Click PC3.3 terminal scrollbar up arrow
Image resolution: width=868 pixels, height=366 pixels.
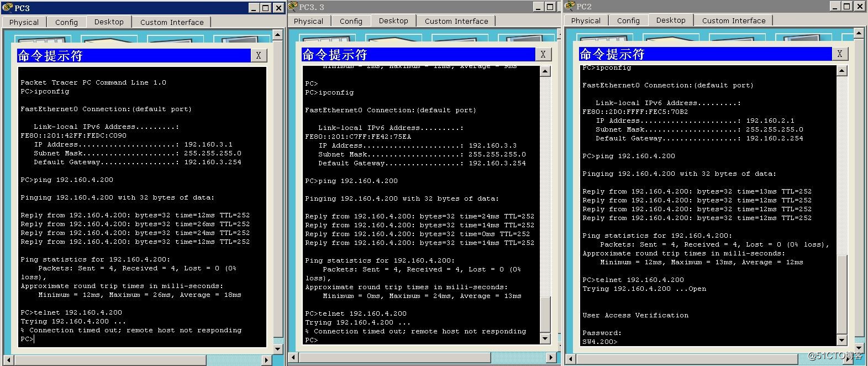pos(545,71)
